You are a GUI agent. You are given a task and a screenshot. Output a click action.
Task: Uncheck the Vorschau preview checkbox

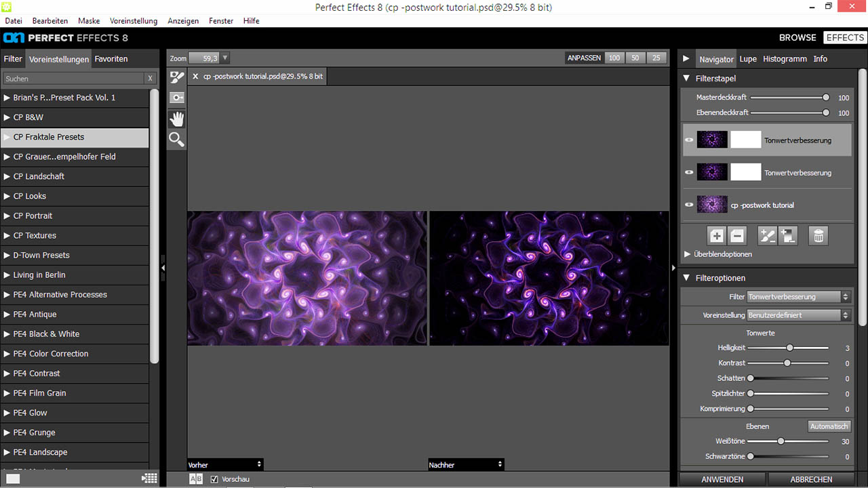(x=214, y=479)
